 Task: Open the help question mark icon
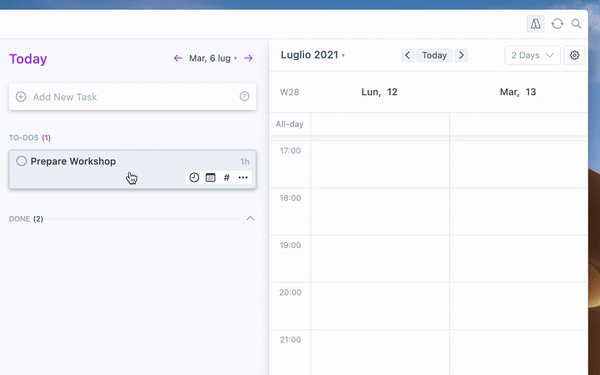pyautogui.click(x=245, y=96)
